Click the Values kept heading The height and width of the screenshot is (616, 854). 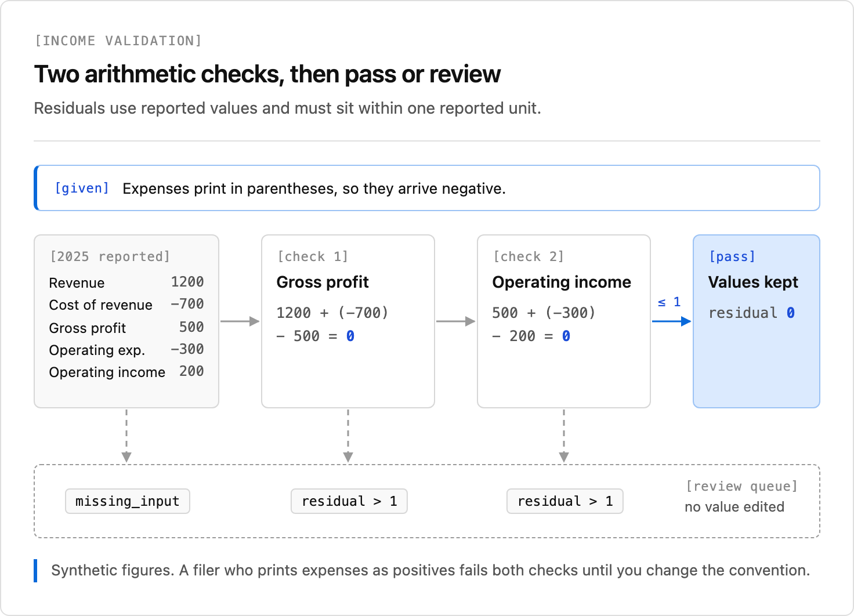point(753,282)
